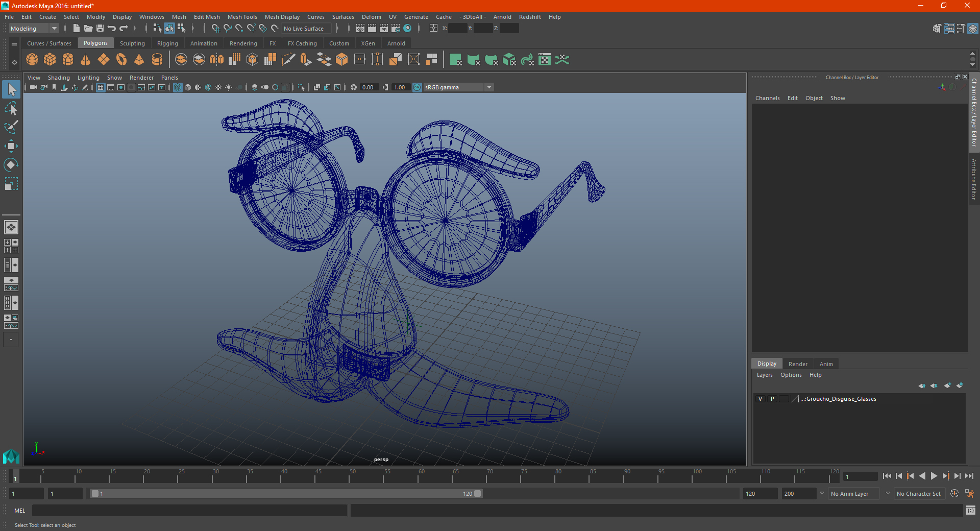Create a polygon cube from the shelf
This screenshot has height=531, width=980.
point(50,60)
